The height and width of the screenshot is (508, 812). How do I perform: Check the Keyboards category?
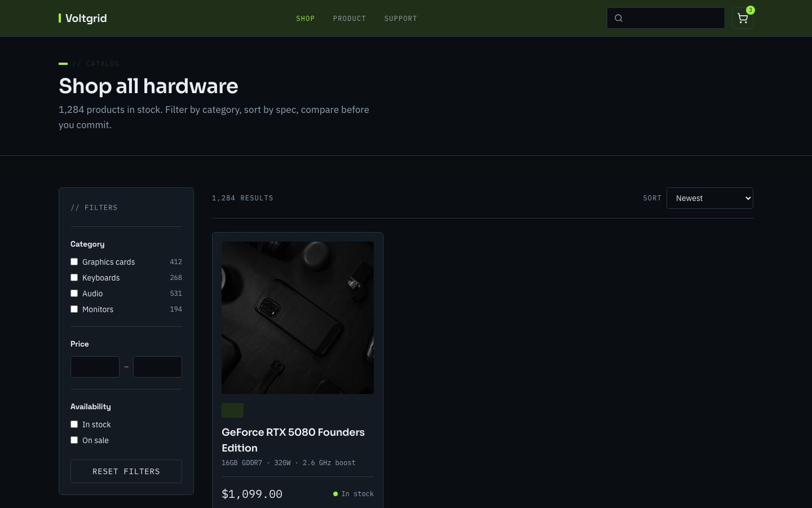point(74,278)
